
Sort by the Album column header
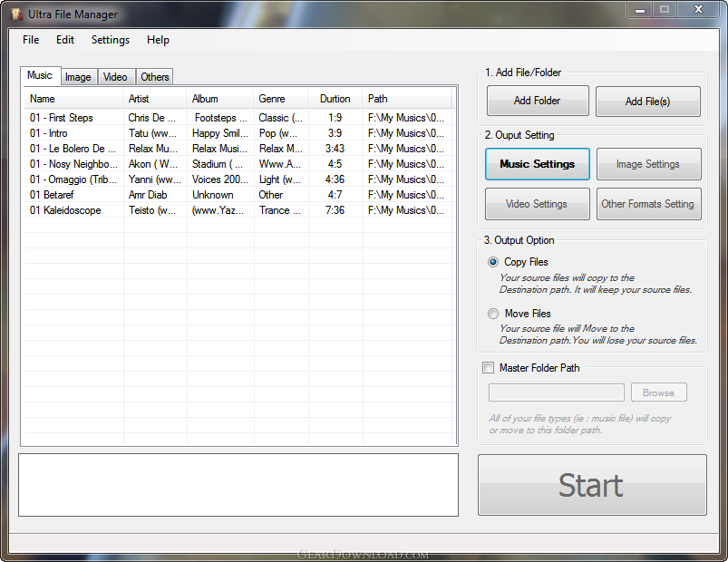point(219,99)
